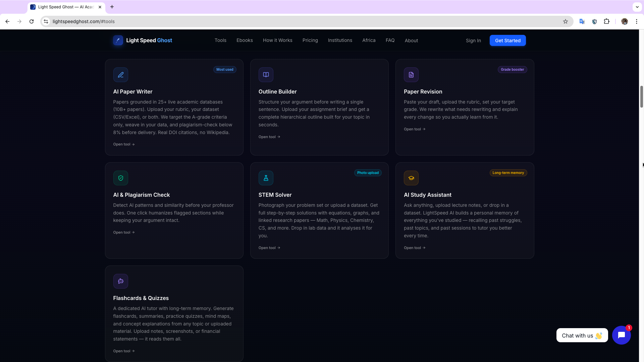Open tool link under AI & Plagiarism Check
644x362 pixels.
tap(124, 232)
